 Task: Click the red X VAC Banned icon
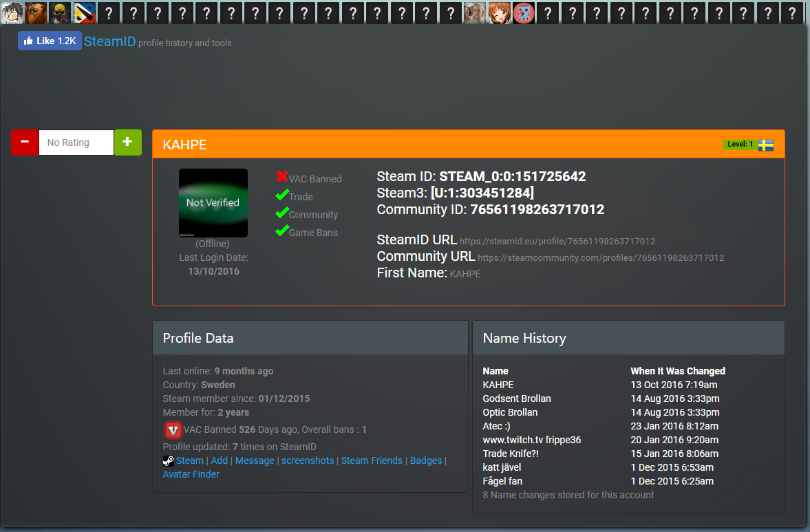tap(281, 177)
